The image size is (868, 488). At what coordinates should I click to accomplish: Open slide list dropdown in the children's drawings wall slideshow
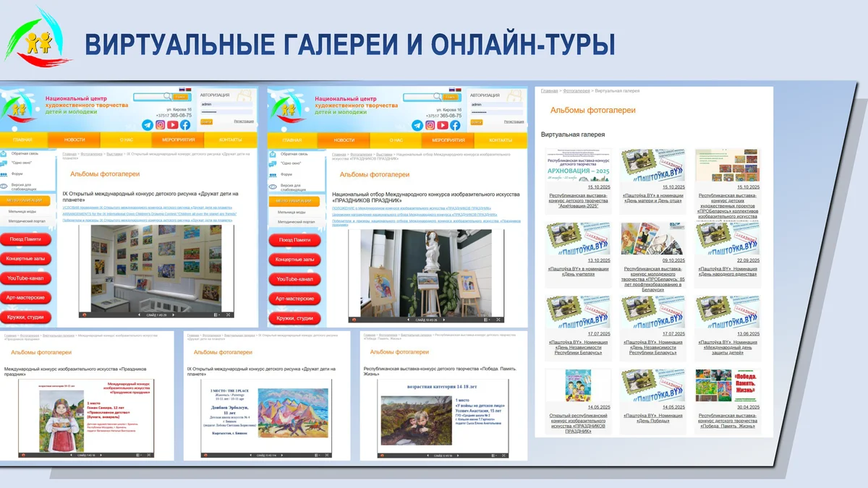tap(216, 315)
